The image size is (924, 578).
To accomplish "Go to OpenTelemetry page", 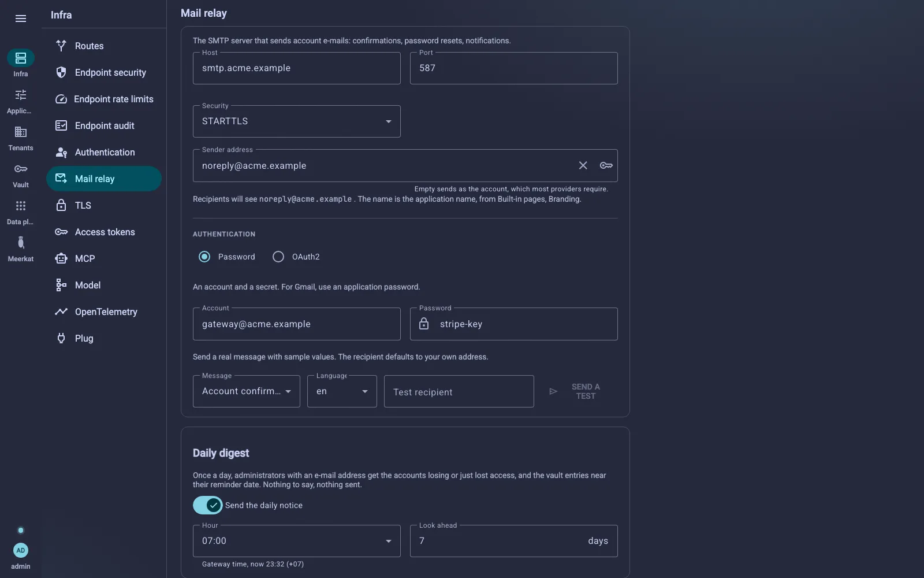I will tap(104, 312).
